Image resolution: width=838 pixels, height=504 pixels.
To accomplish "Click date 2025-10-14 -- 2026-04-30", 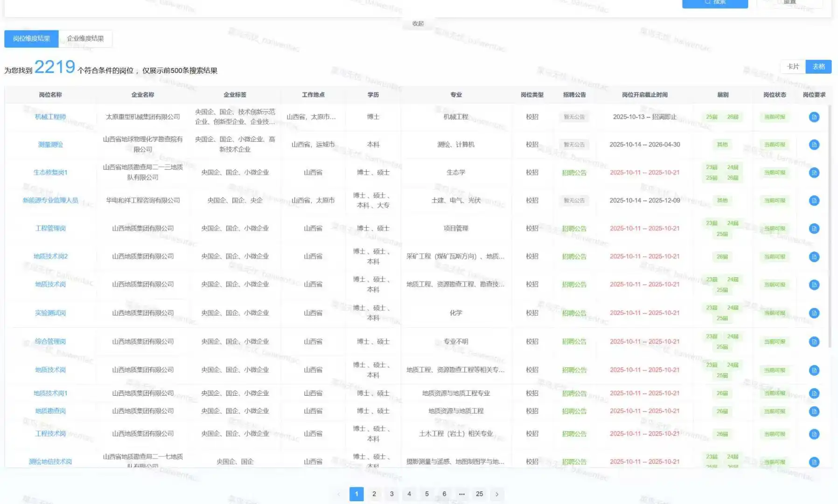I will (645, 145).
